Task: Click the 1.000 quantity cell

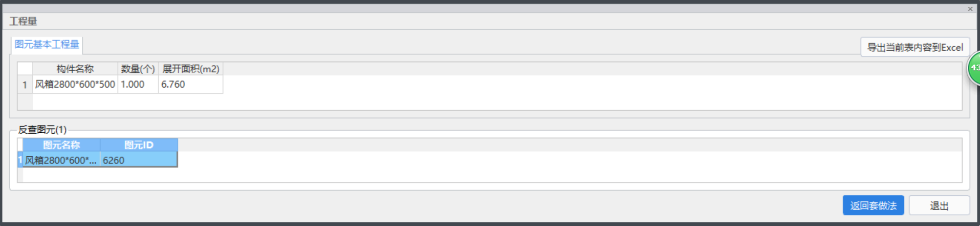Action: [x=138, y=85]
